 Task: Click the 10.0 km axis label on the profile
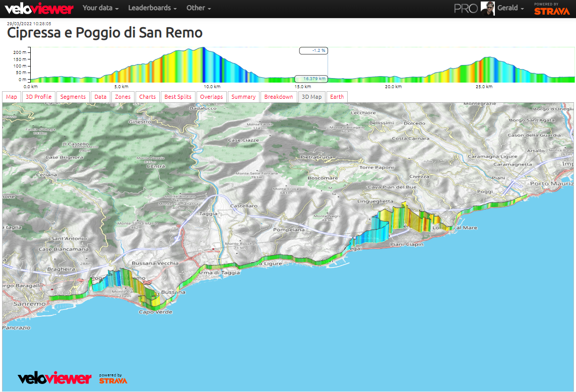point(212,87)
